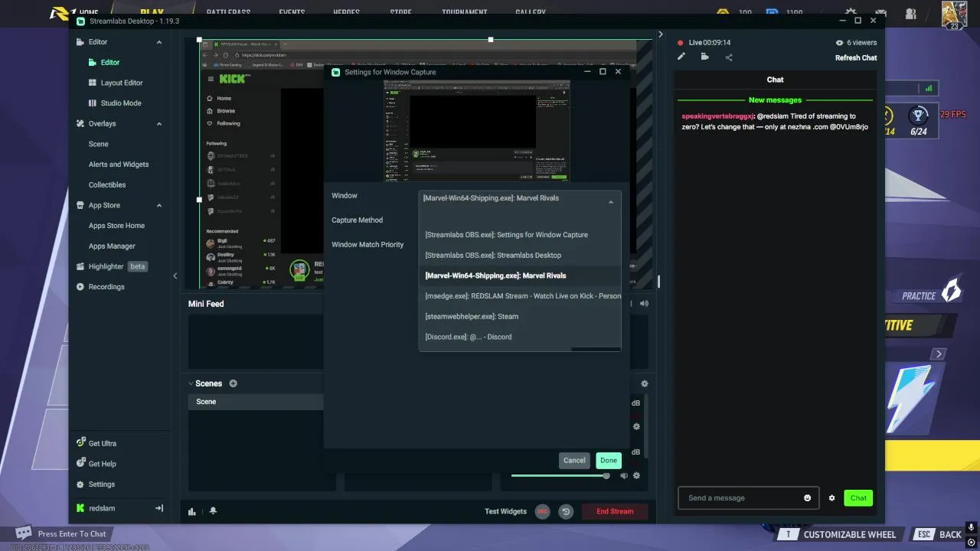This screenshot has height=551, width=980.
Task: Select Marvel Rivals window option
Action: 520,275
